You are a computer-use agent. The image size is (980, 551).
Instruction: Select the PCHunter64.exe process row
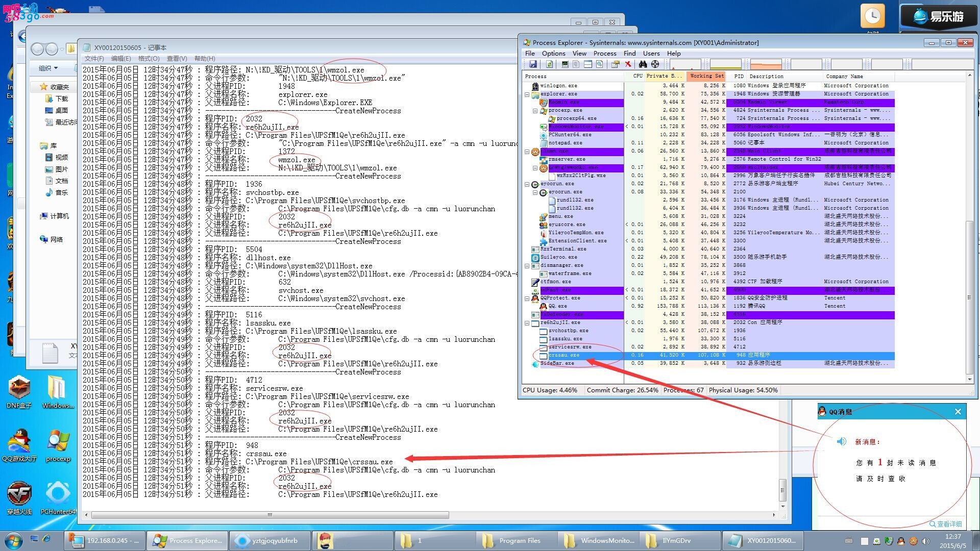pyautogui.click(x=708, y=135)
